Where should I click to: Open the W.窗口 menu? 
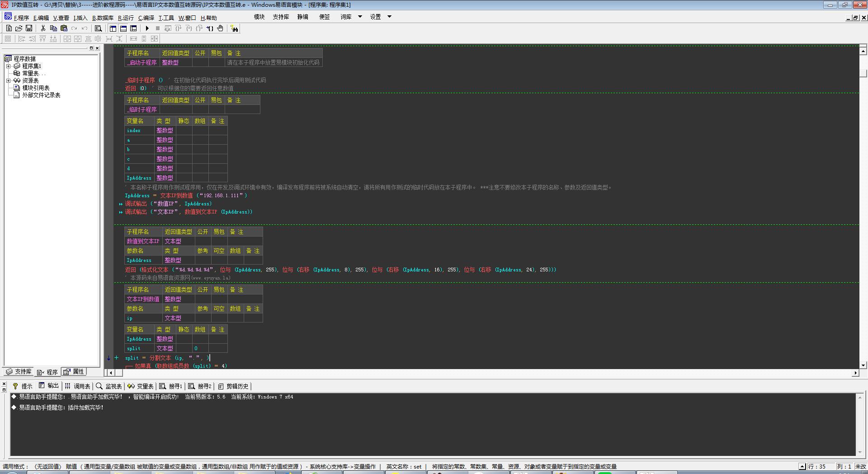point(187,18)
